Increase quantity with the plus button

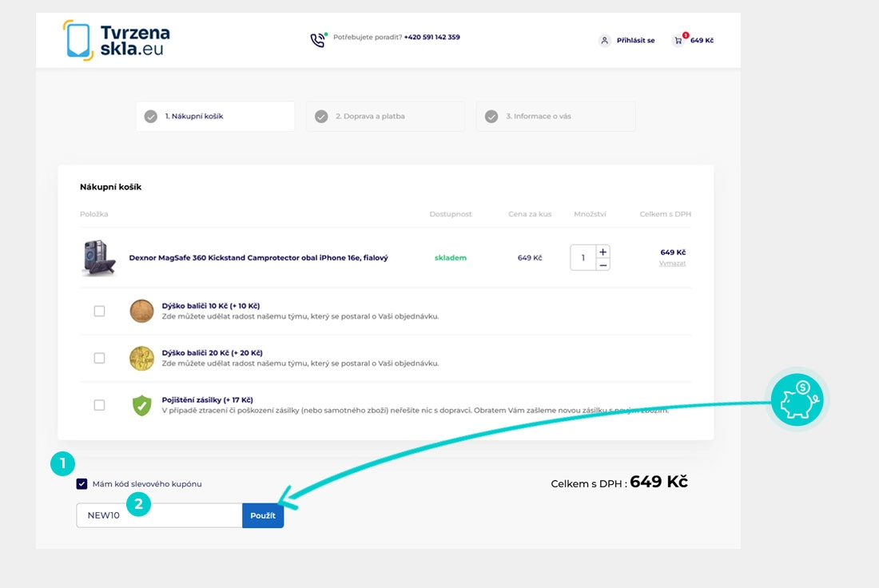coord(603,252)
